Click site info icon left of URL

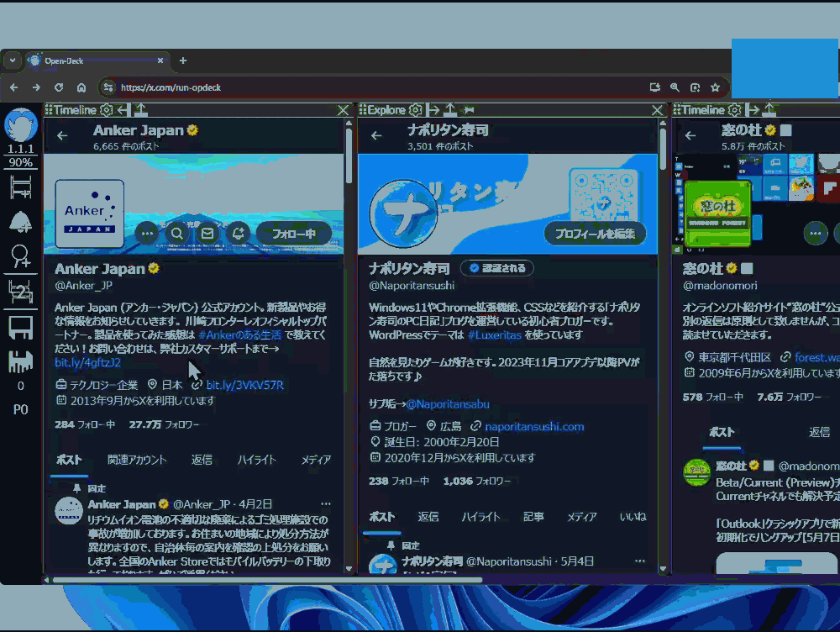click(x=108, y=87)
